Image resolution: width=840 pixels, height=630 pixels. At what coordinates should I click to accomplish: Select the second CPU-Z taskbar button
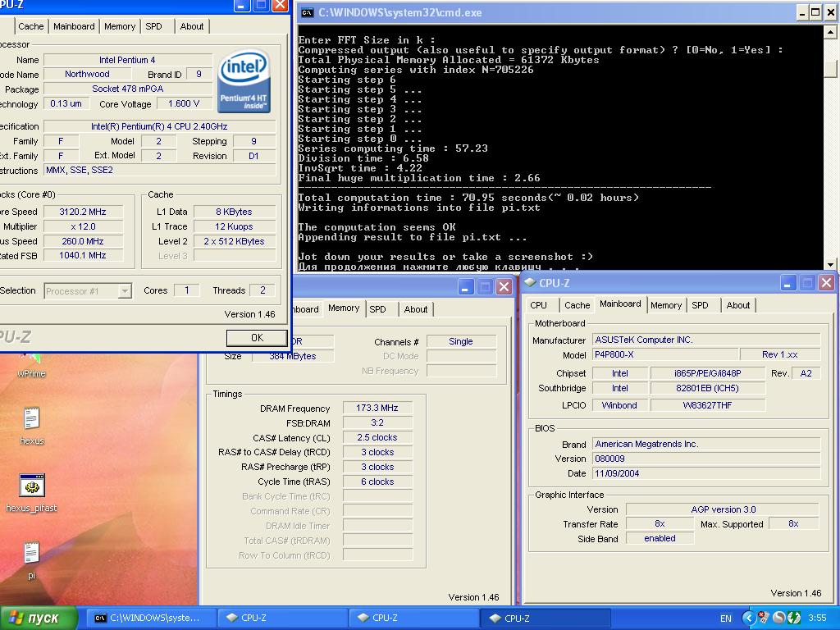[414, 618]
